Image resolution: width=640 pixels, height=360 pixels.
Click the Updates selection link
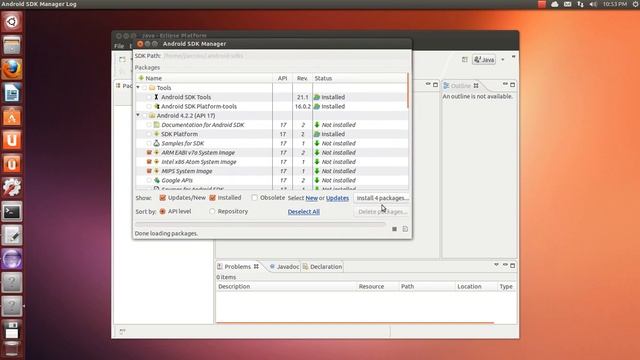337,198
